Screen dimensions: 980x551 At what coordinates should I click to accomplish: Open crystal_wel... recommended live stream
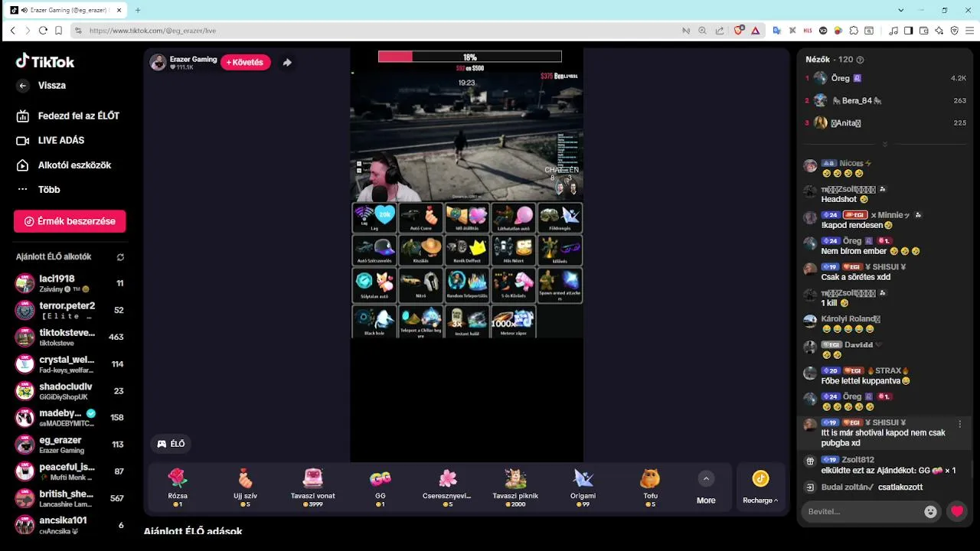coord(70,364)
